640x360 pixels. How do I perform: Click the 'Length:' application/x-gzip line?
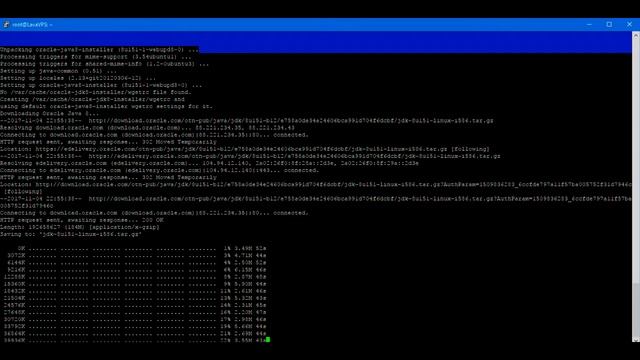(80, 227)
